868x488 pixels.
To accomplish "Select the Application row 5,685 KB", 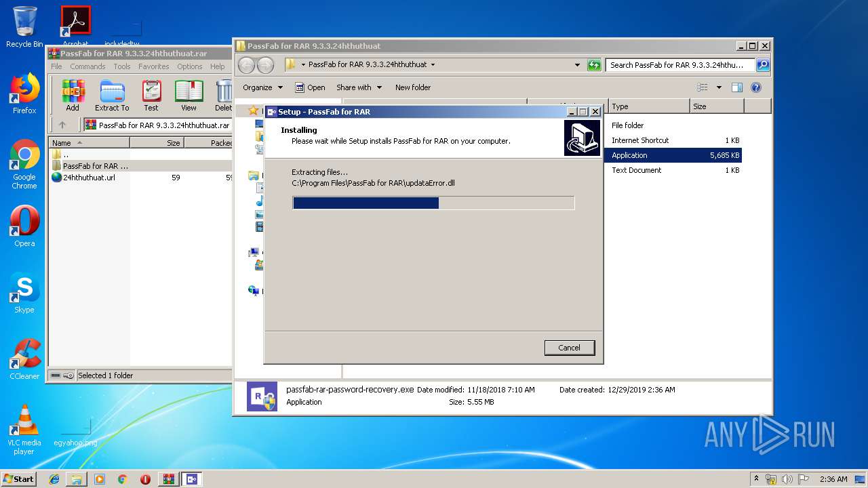I will pos(673,155).
